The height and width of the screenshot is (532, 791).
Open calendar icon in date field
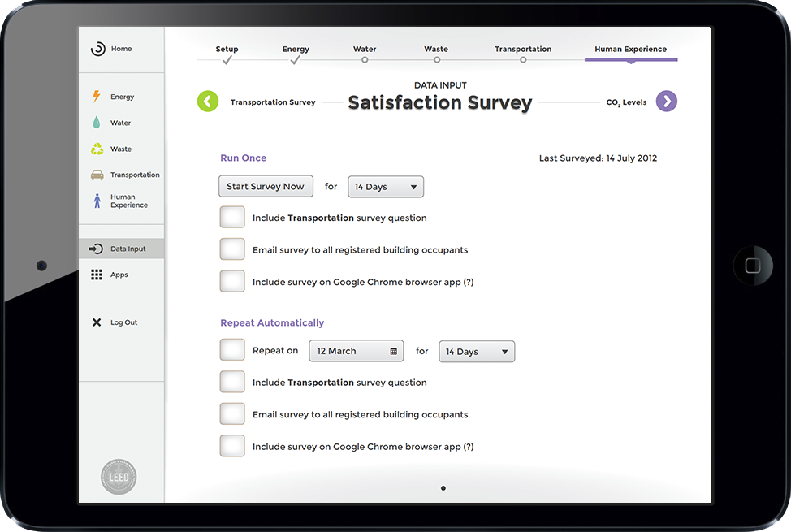[x=394, y=352]
